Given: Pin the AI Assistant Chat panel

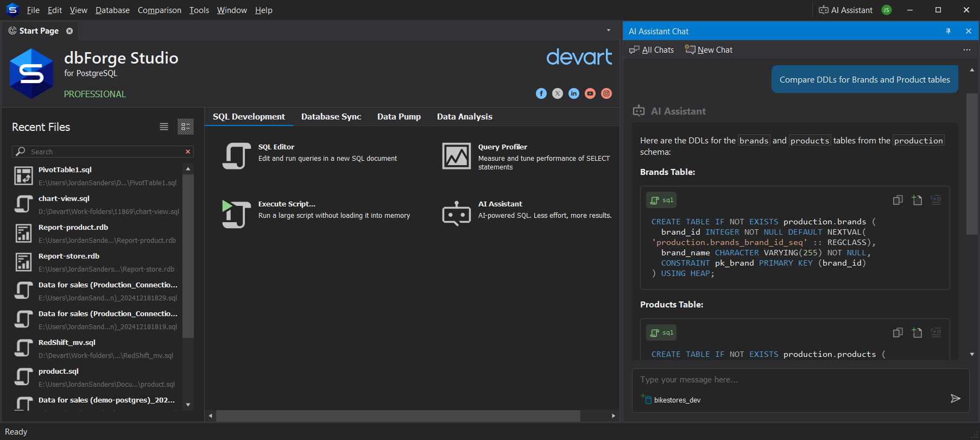Looking at the screenshot, I should tap(948, 32).
